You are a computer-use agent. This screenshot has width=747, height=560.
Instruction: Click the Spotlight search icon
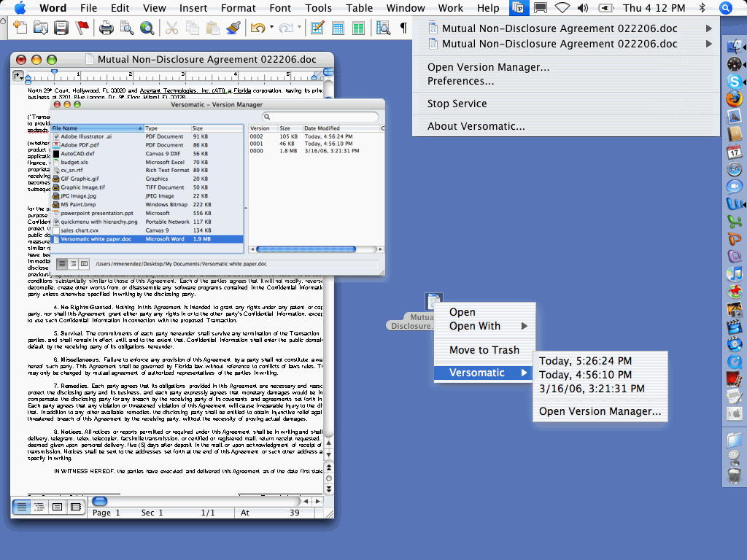click(726, 8)
